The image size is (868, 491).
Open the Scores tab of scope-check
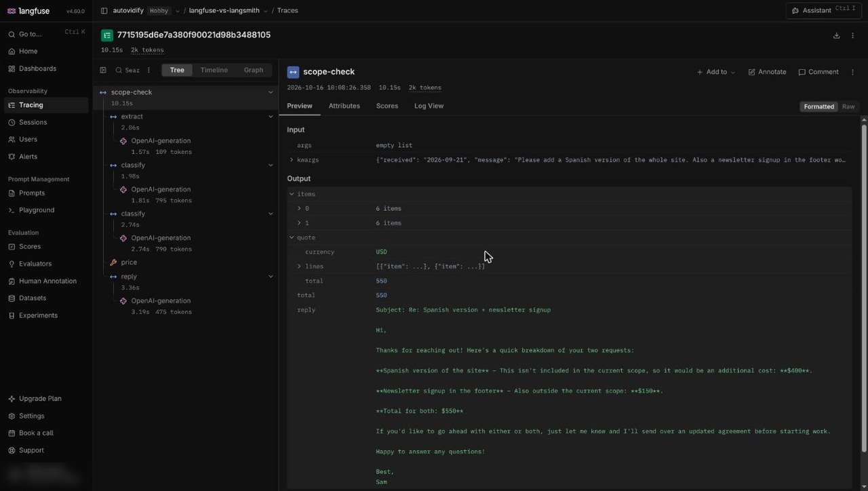pyautogui.click(x=387, y=106)
